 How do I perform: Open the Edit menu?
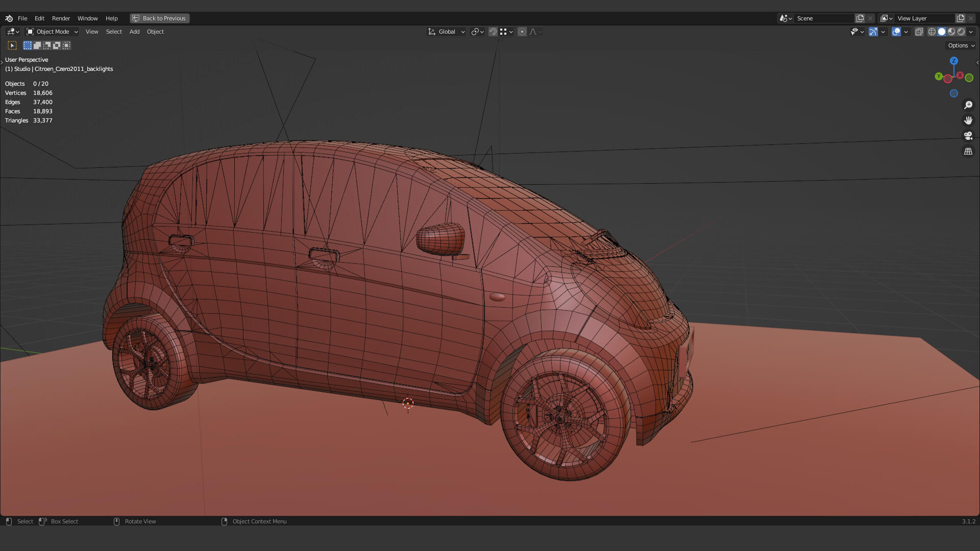(39, 18)
